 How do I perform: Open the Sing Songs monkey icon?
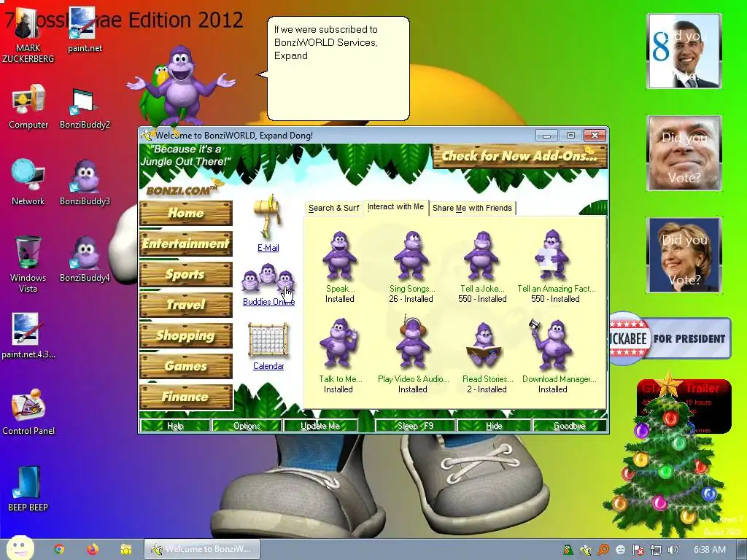point(411,256)
